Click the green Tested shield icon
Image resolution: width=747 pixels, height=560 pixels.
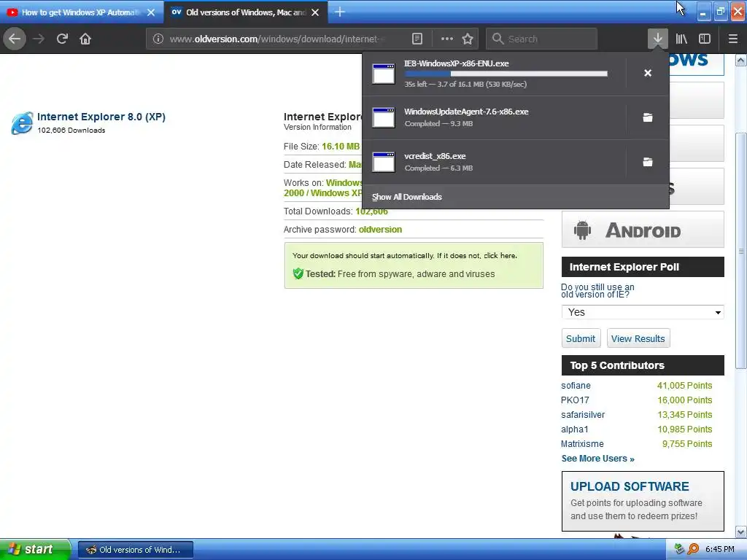coord(298,273)
